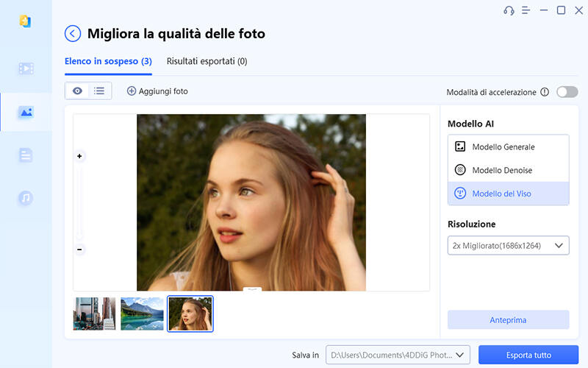The image size is (588, 368).
Task: Open the video enhancer sidebar icon
Action: click(26, 68)
